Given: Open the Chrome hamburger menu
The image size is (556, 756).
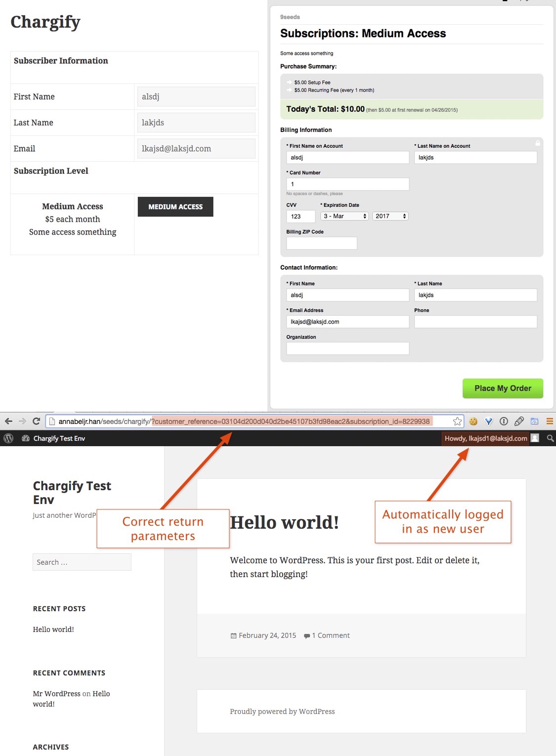Looking at the screenshot, I should point(550,421).
